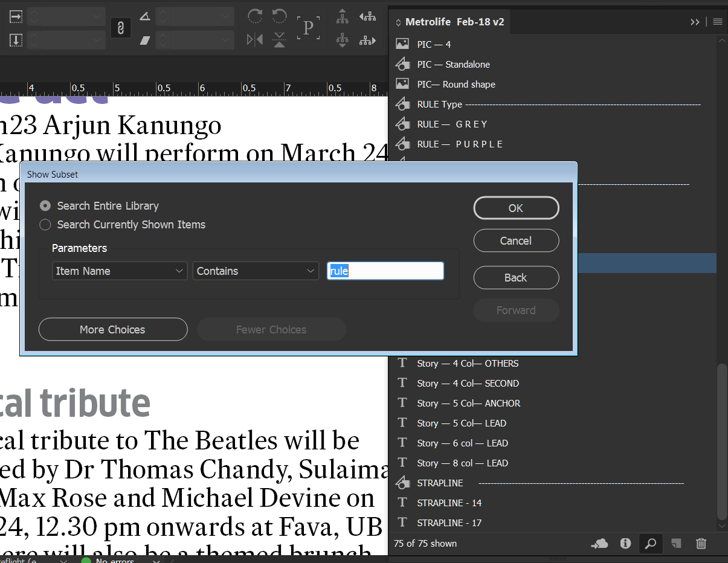Click the search text field containing rule
Viewport: 728px width, 563px height.
pos(385,271)
